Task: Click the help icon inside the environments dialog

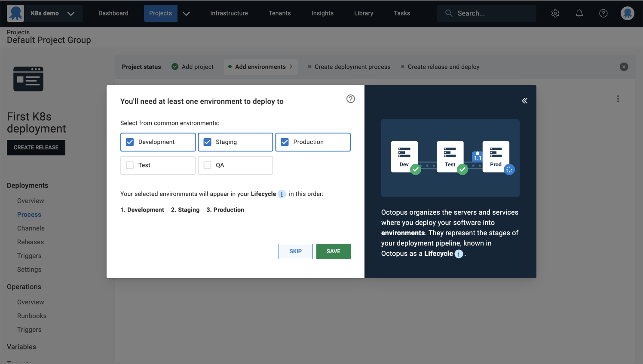Action: click(350, 99)
